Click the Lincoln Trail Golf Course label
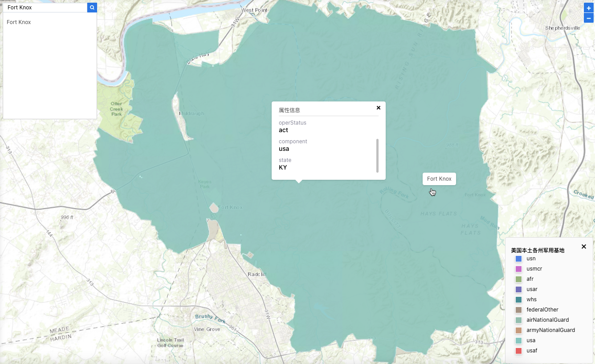 pyautogui.click(x=170, y=343)
